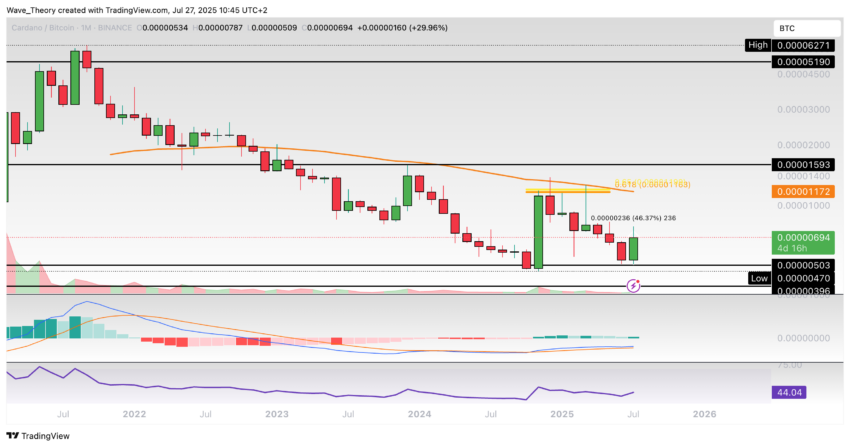The image size is (850, 447).
Task: Click the Wave_Theory created with TradingView.com caption
Action: pyautogui.click(x=137, y=10)
